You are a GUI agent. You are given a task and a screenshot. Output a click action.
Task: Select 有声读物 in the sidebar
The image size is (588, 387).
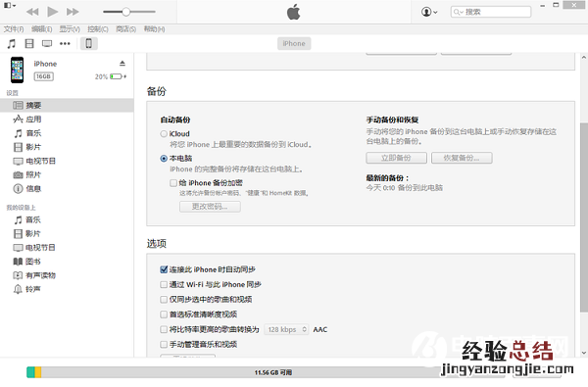[x=67, y=275]
